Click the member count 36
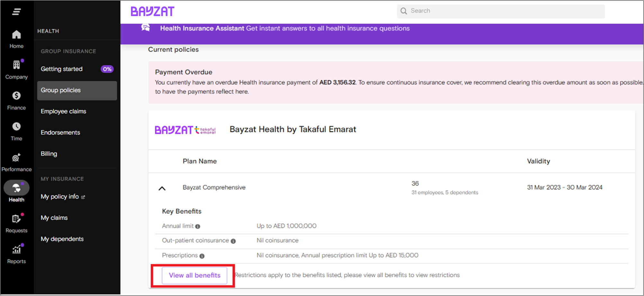The width and height of the screenshot is (644, 296). tap(415, 184)
